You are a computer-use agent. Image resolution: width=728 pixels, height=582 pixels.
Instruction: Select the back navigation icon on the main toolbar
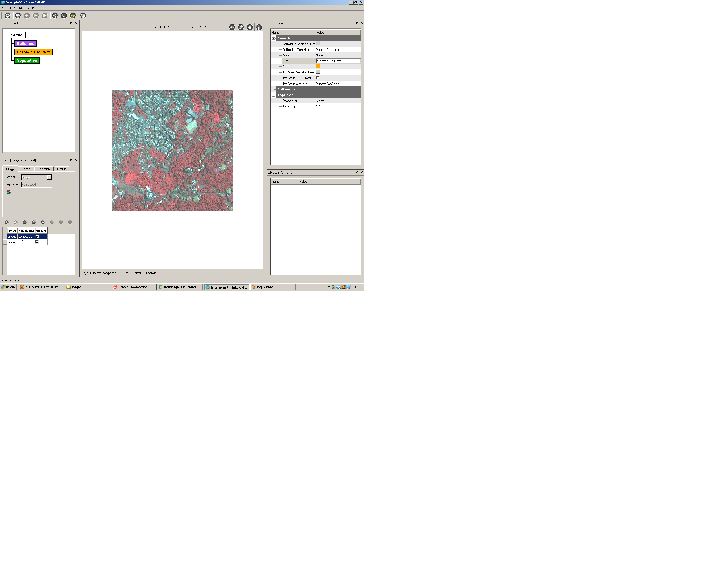[x=26, y=15]
